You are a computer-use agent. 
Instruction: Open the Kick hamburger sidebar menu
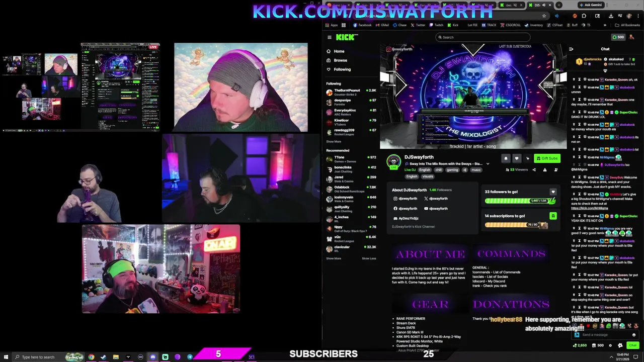330,37
